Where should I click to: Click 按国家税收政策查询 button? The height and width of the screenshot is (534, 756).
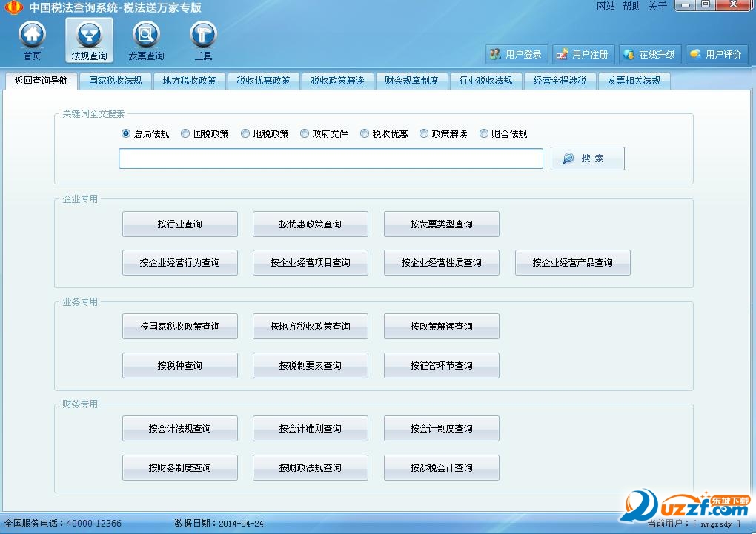[x=180, y=327]
